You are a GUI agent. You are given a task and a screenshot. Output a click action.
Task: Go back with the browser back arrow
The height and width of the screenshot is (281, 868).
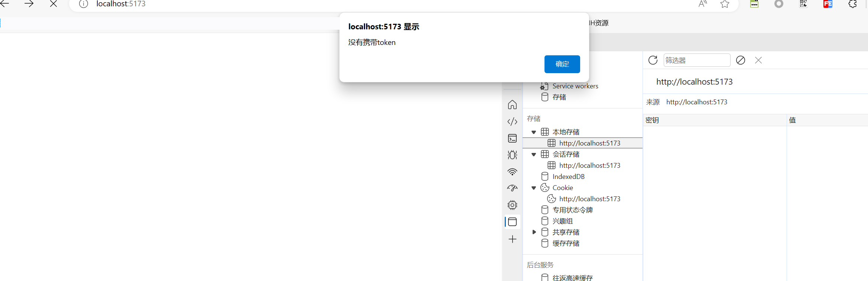(x=4, y=4)
